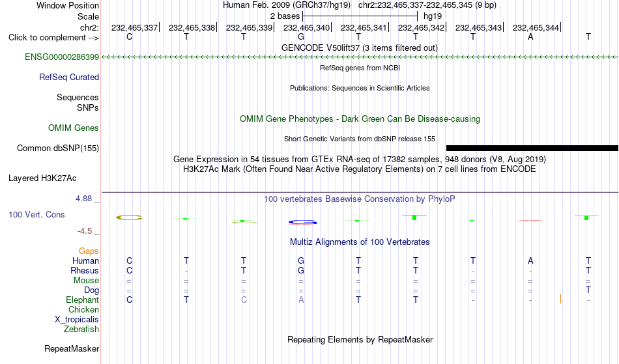Click position label 232,465,341
The image size is (619, 364).
(364, 27)
